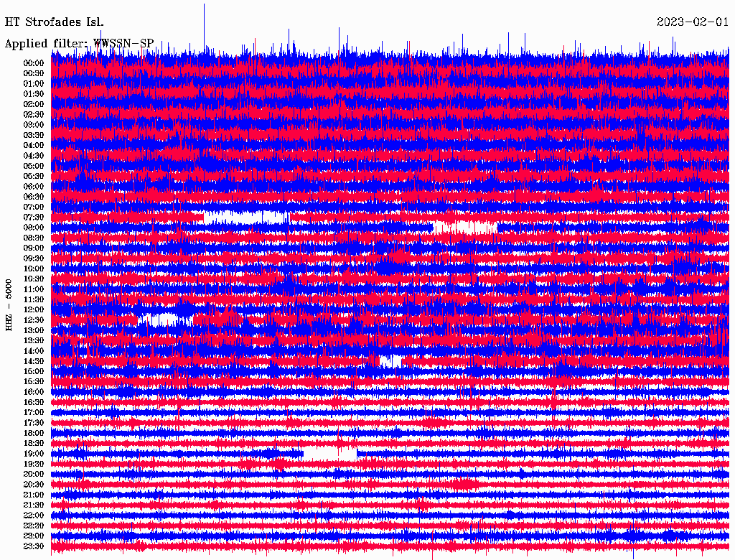This screenshot has height=560, width=735.
Task: Select the 15:00 time row label
Action: tap(34, 371)
